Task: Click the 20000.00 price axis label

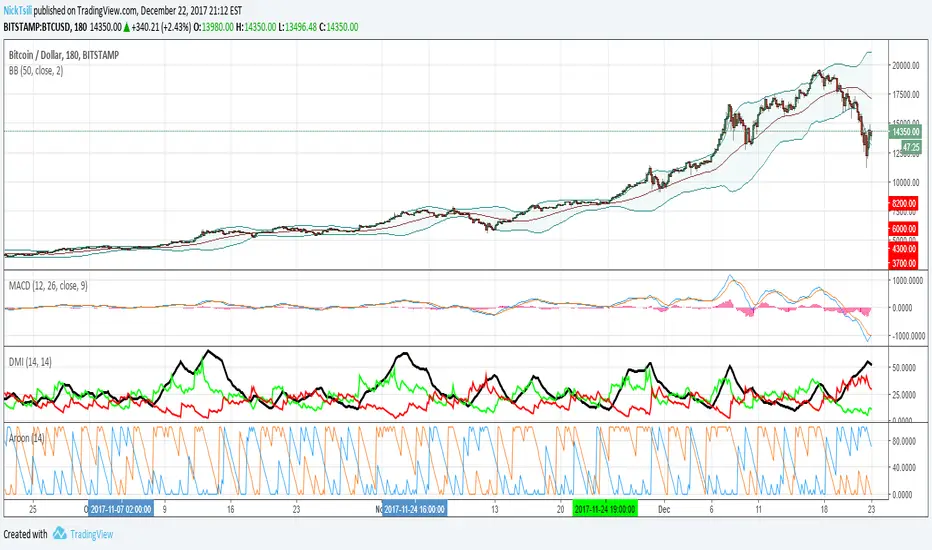Action: [x=905, y=65]
